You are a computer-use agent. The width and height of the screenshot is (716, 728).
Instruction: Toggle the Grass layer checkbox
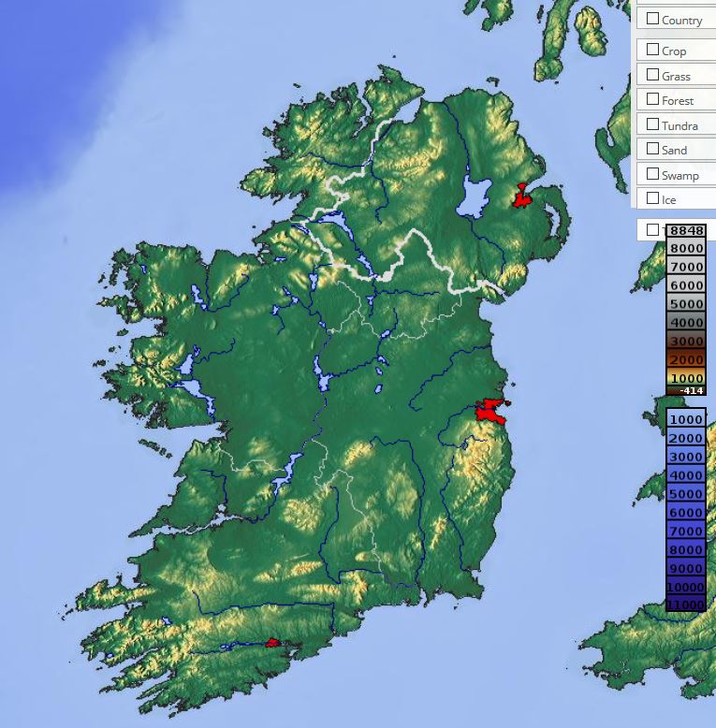652,75
